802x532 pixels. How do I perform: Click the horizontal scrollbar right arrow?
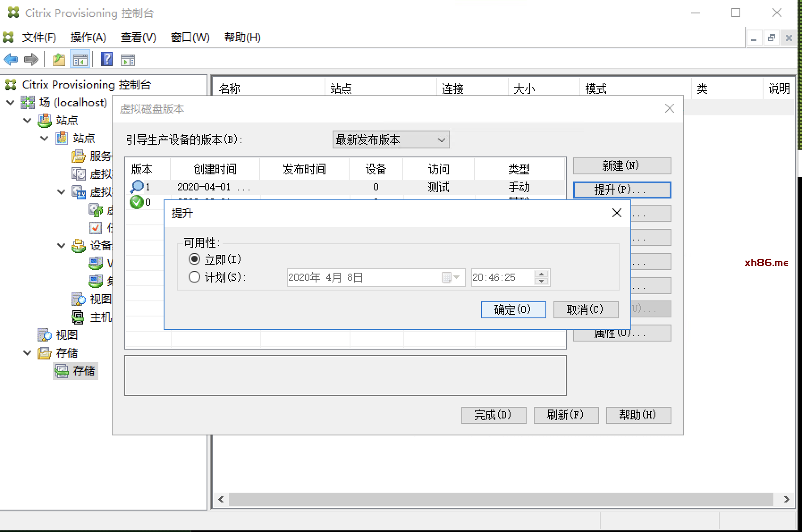point(786,499)
